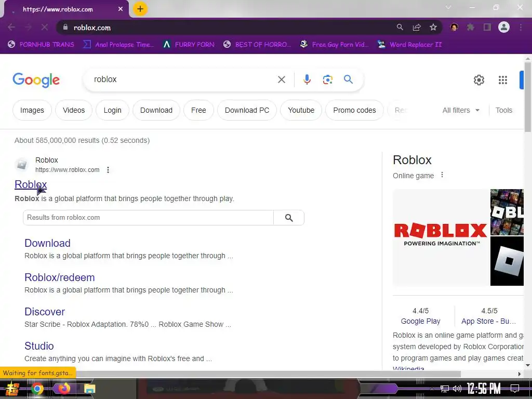Click the horizontal page scrollbar
This screenshot has width=532, height=399.
pos(231,374)
